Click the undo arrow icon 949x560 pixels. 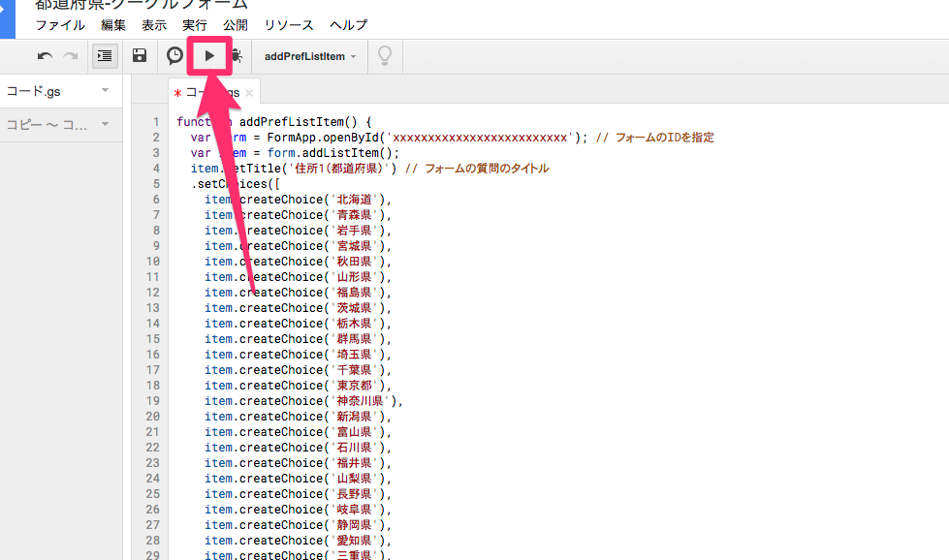coord(44,56)
